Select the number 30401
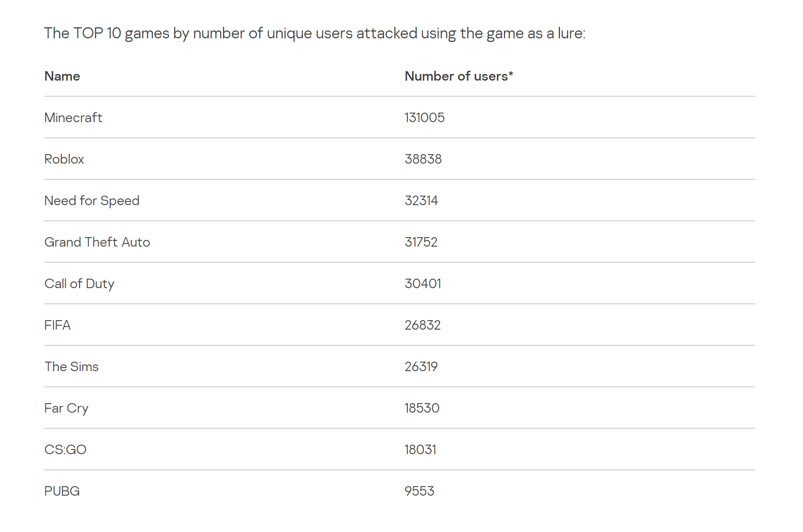This screenshot has width=803, height=532. pyautogui.click(x=422, y=283)
